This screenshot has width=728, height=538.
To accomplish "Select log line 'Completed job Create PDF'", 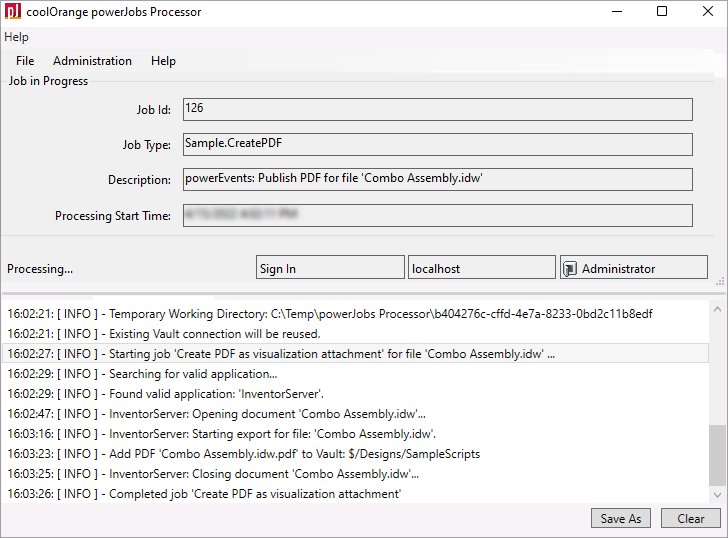I will pos(356,493).
